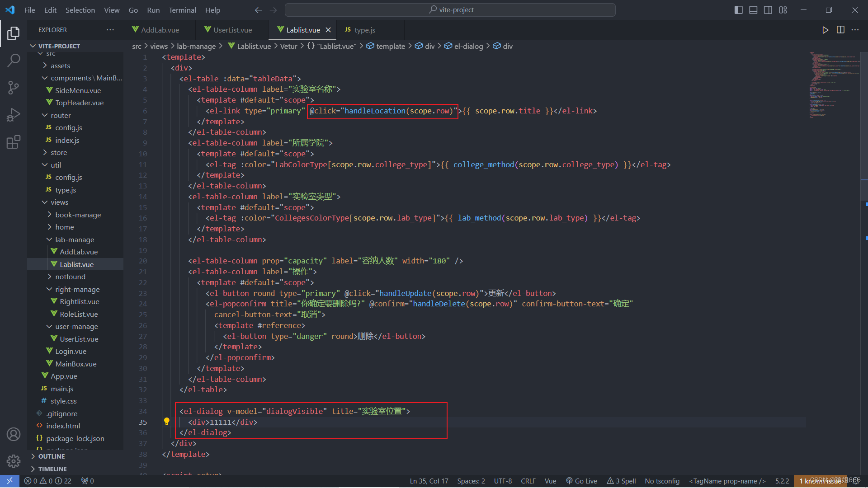
Task: Split the editor to the right
Action: (840, 30)
